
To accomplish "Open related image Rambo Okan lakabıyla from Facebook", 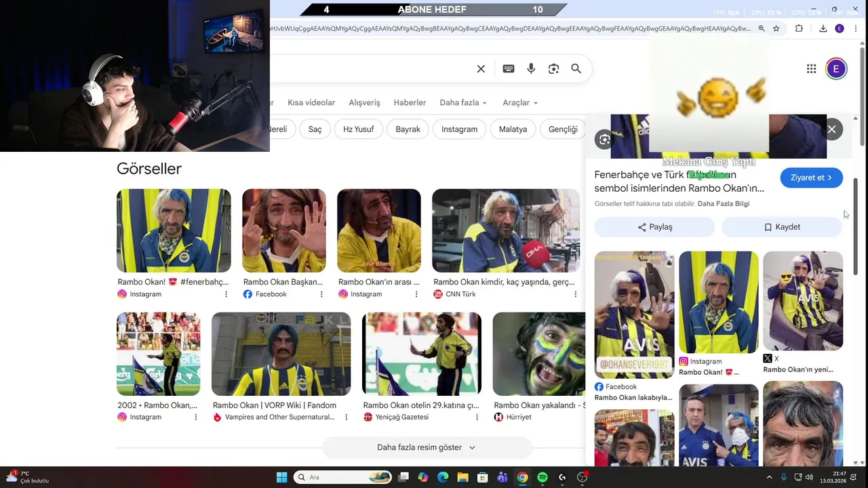I will [x=634, y=314].
